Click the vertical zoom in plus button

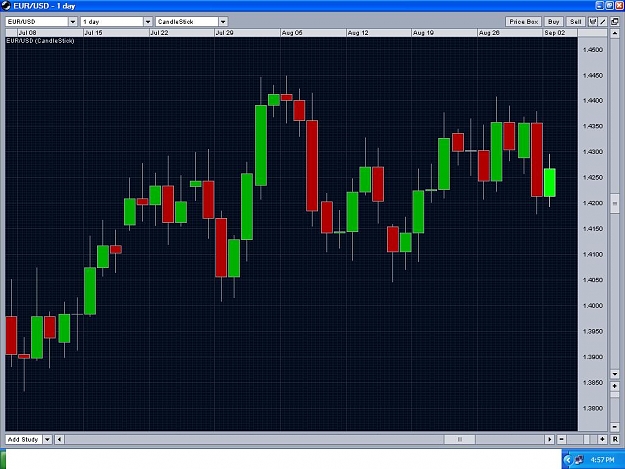click(x=615, y=386)
